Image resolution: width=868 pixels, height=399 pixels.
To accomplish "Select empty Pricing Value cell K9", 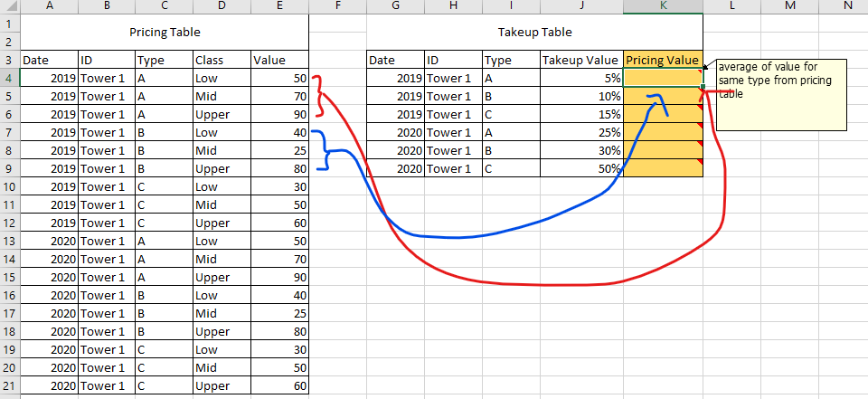I will pyautogui.click(x=663, y=168).
